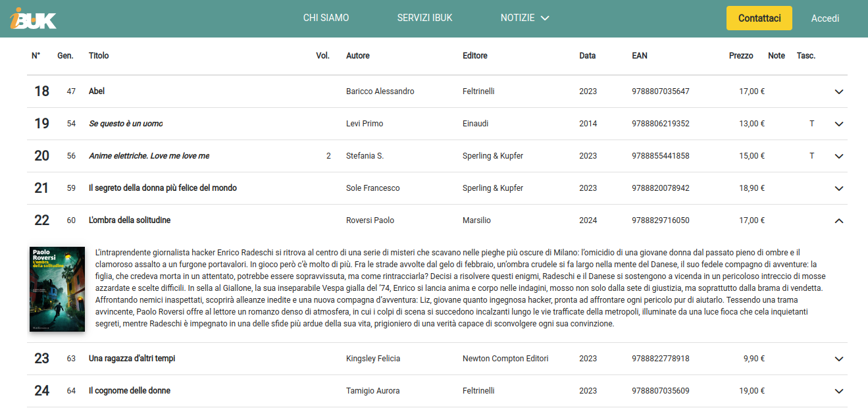Click EAN 9788806219352

[661, 124]
